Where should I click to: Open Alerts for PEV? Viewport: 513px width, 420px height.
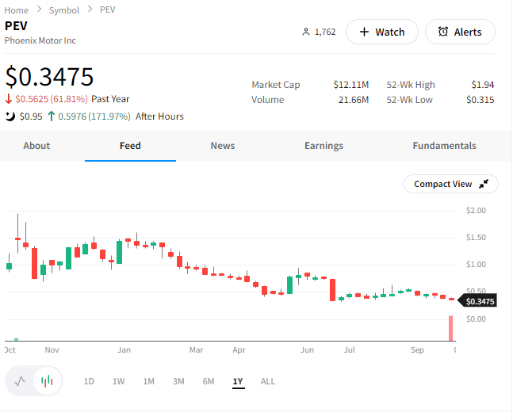point(460,32)
